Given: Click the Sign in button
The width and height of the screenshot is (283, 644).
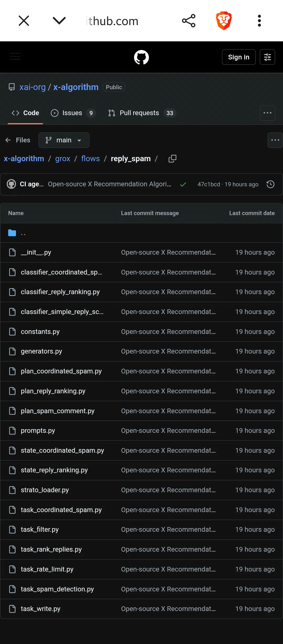Looking at the screenshot, I should coord(239,57).
